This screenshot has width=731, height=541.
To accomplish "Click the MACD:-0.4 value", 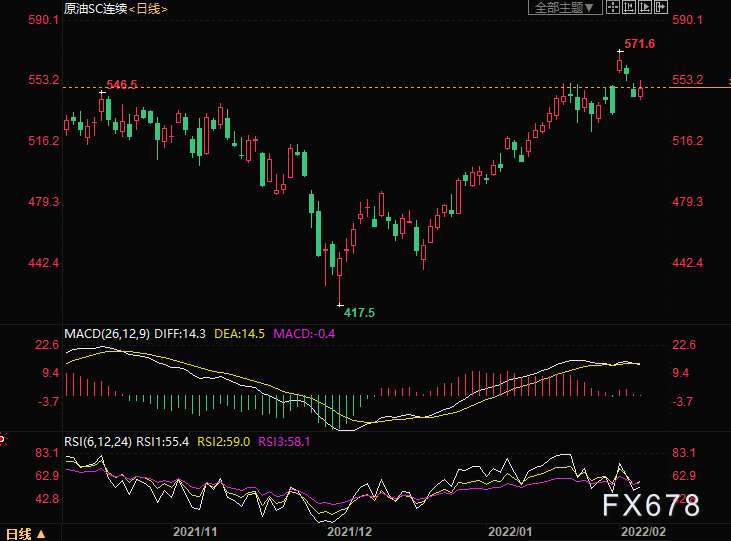I will pyautogui.click(x=304, y=333).
